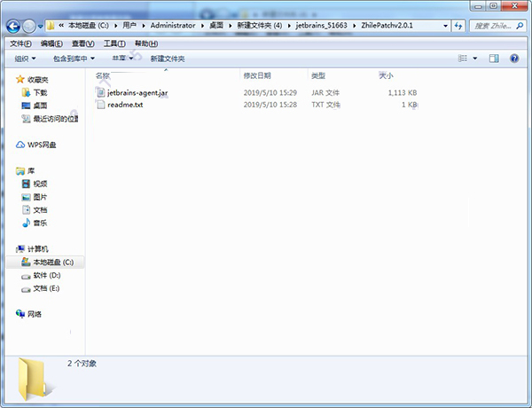Click the Forward navigation arrow button
Image resolution: width=532 pixels, height=408 pixels.
pos(29,26)
